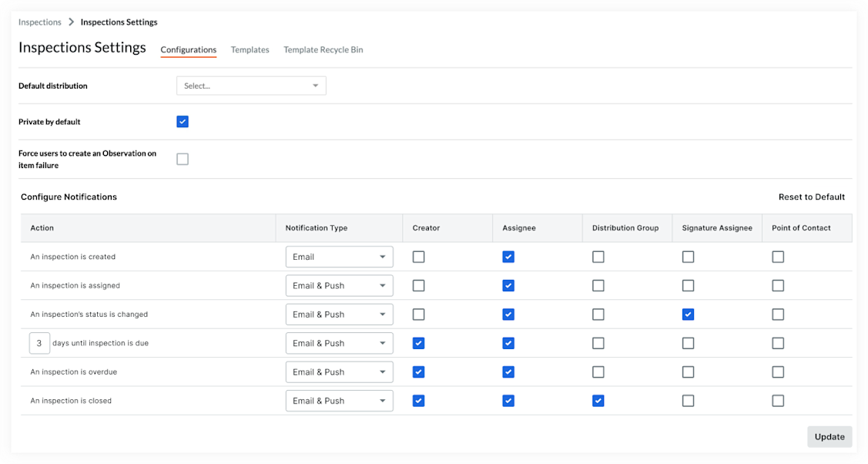Uncheck Assignee for days until inspection is due
The width and height of the screenshot is (868, 464).
coord(508,343)
